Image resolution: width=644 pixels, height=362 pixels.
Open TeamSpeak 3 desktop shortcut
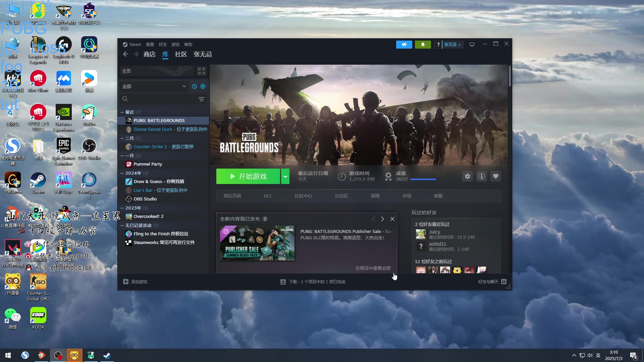(89, 185)
